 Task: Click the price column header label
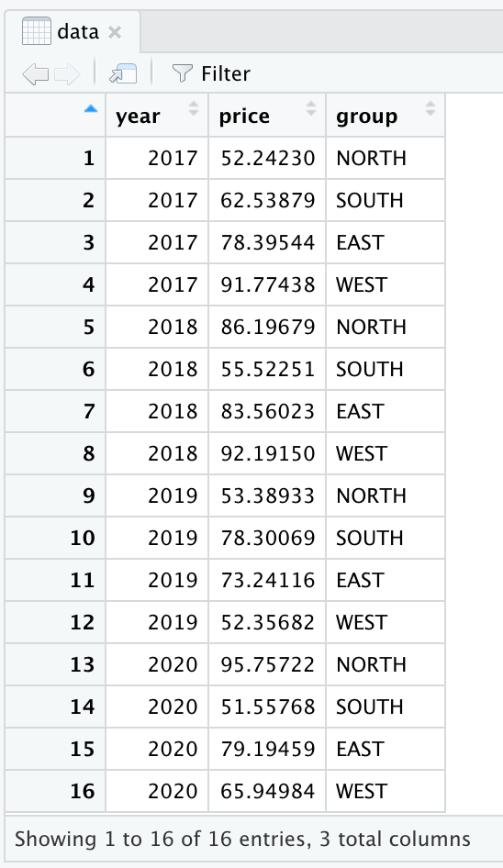(244, 117)
